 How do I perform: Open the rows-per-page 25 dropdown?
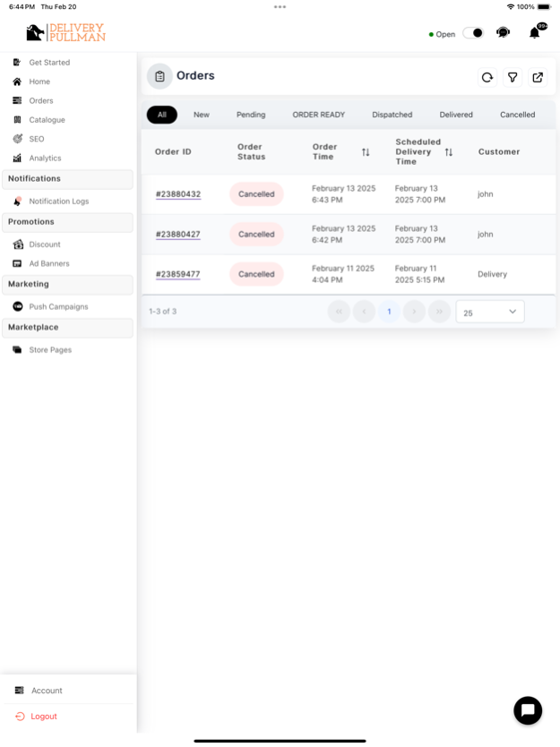(x=490, y=312)
